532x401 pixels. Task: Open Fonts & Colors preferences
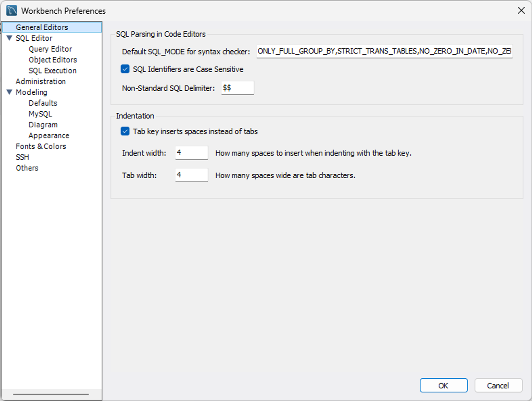41,146
